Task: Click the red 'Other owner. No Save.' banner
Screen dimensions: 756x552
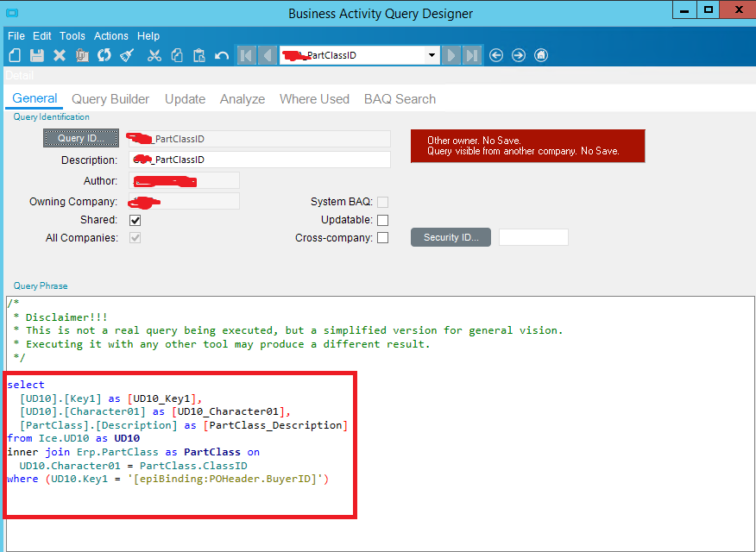Action: 528,146
